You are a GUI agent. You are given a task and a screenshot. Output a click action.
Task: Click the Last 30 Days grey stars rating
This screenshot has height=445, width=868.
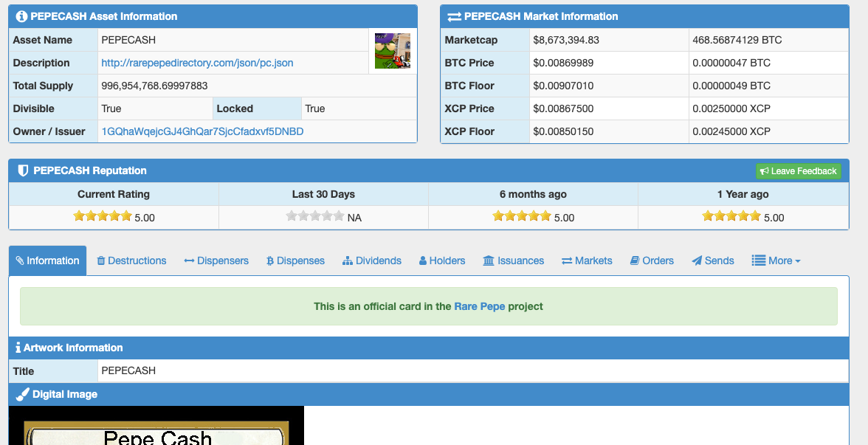315,215
